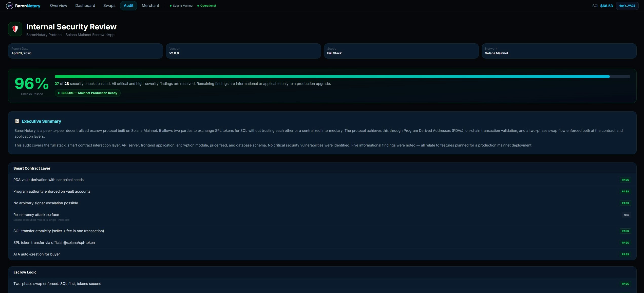
Task: Open the Dashboard tab
Action: point(85,6)
